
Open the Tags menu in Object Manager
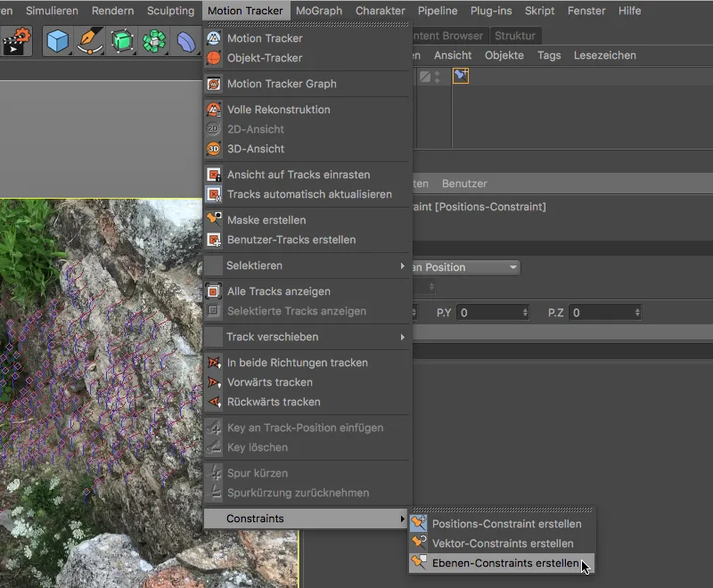point(549,55)
